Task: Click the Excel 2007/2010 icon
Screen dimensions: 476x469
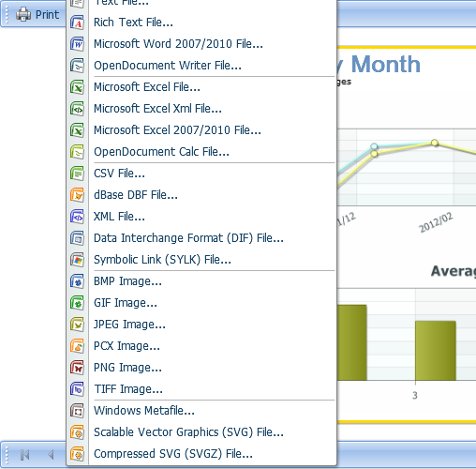Action: [77, 130]
